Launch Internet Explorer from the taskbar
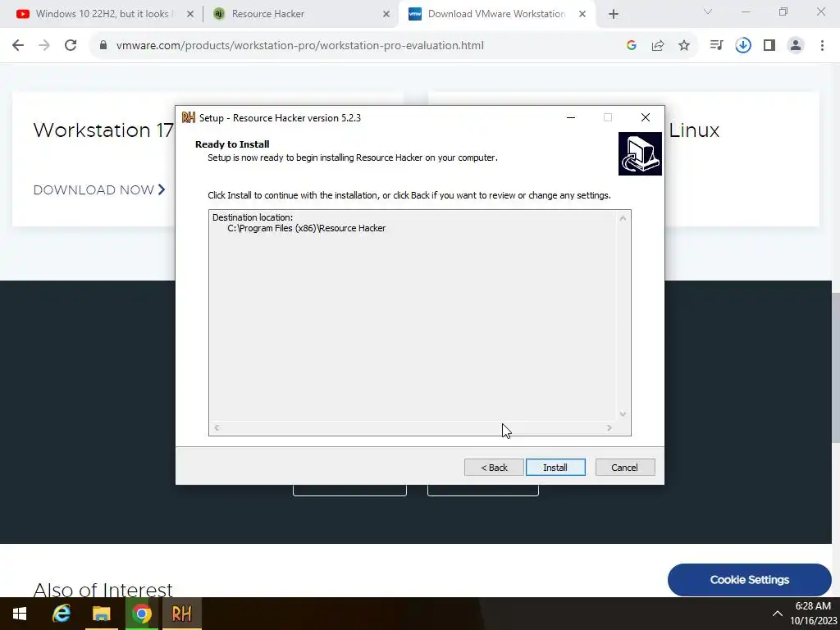 pos(61,614)
